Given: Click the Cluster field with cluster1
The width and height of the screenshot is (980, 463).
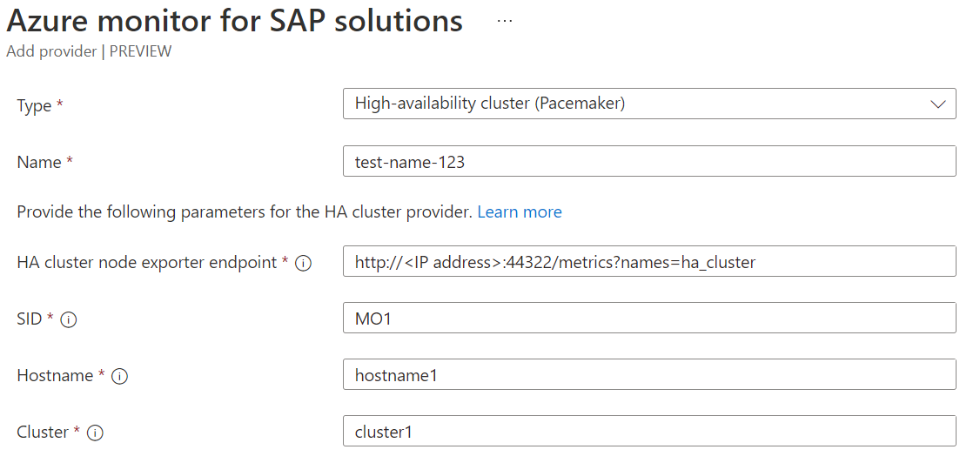Looking at the screenshot, I should click(649, 431).
